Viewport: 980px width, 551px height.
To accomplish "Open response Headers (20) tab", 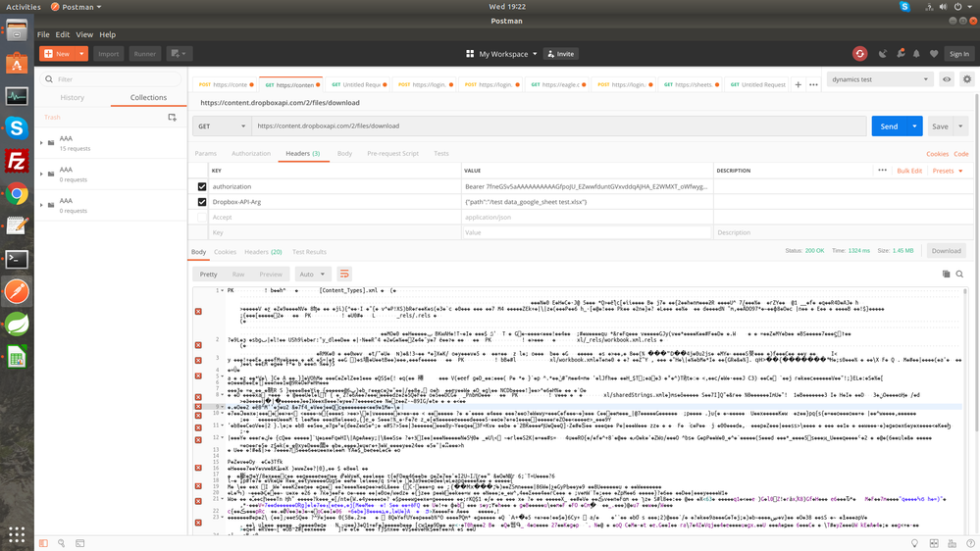I will tap(263, 252).
